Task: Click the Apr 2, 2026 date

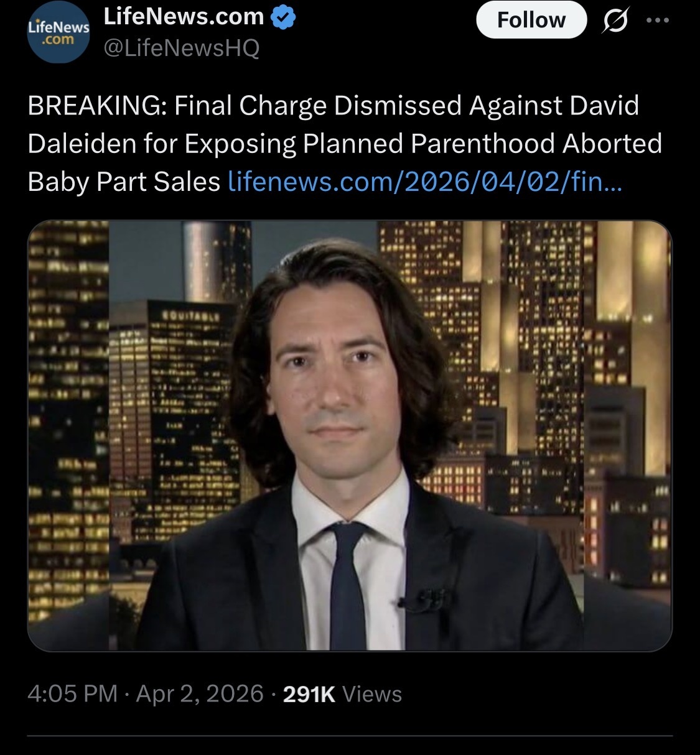Action: pyautogui.click(x=199, y=693)
